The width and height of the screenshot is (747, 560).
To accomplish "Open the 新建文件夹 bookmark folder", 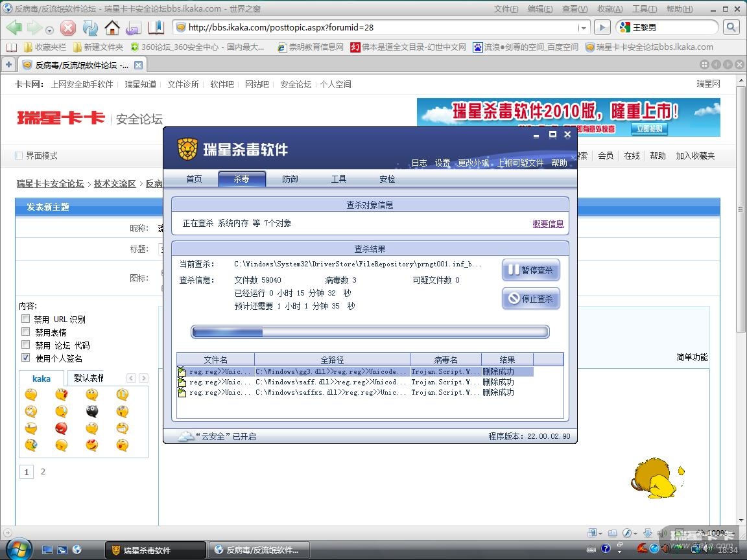I will (x=98, y=47).
